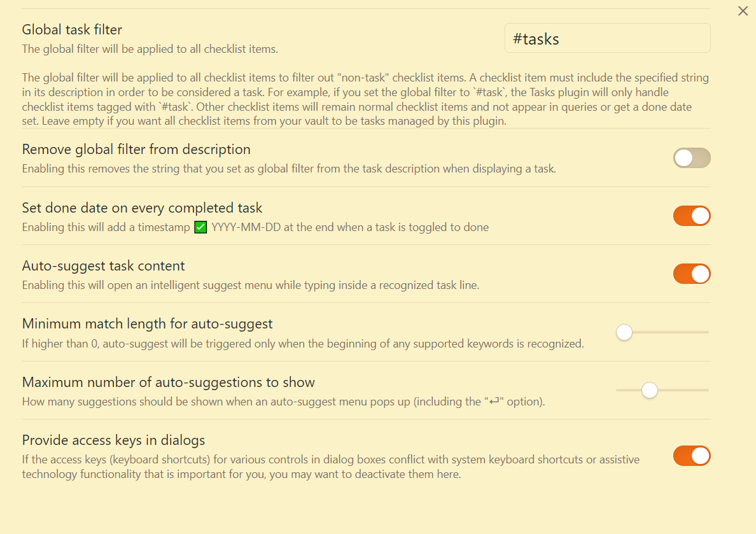Click the "Minimum match length for auto-suggest" title
Screen dimensions: 756x534
(146, 323)
